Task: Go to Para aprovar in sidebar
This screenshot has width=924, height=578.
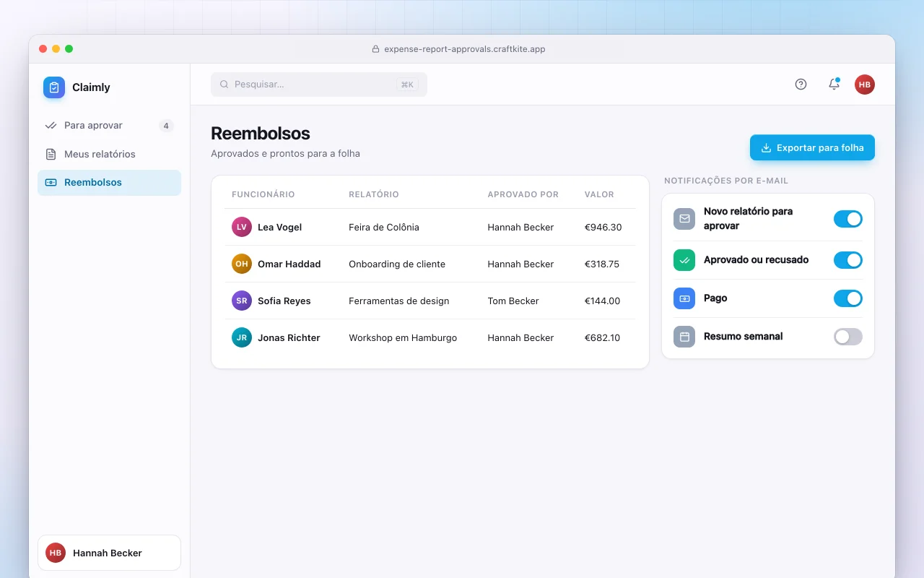Action: 109,126
